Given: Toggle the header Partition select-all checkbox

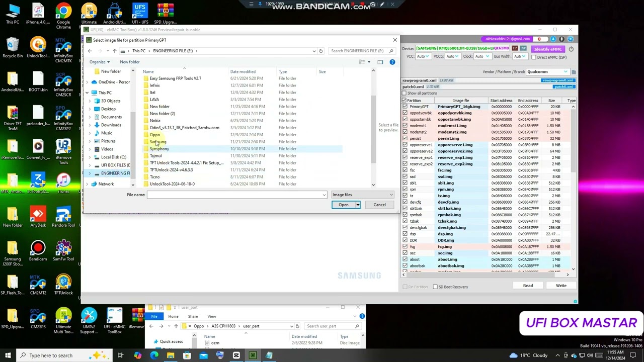Looking at the screenshot, I should coord(405,101).
